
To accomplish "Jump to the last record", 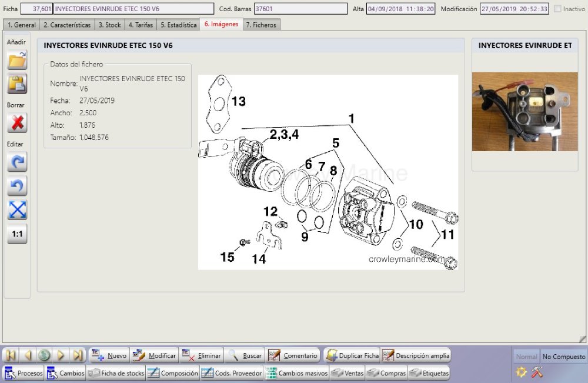I will (x=78, y=355).
